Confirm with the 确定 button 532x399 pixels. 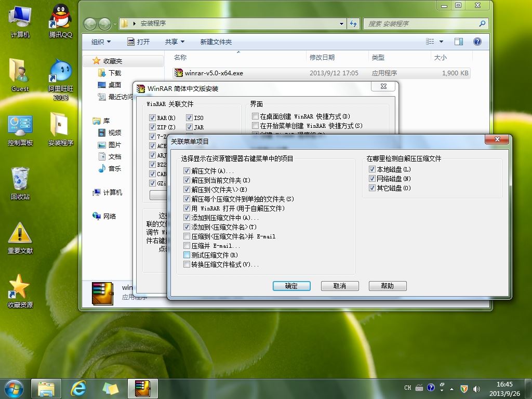pos(291,286)
